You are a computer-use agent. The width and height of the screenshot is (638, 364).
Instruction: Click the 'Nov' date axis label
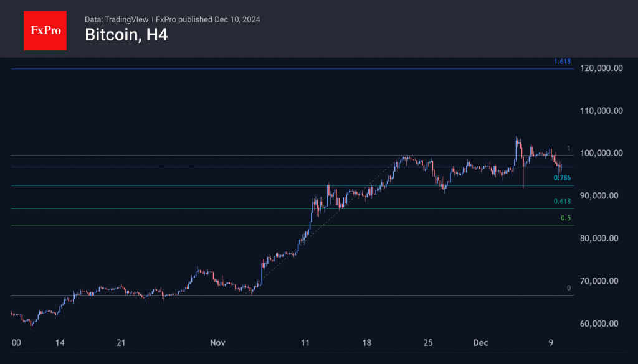click(217, 343)
